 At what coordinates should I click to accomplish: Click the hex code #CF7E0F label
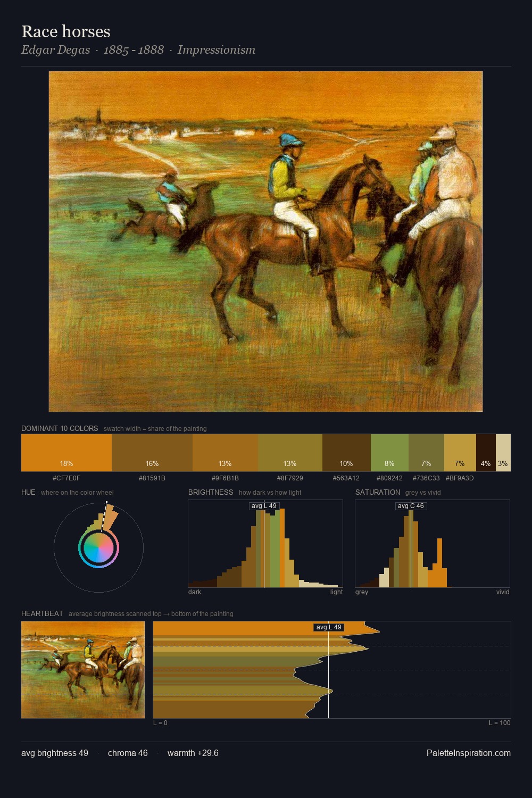[x=66, y=478]
